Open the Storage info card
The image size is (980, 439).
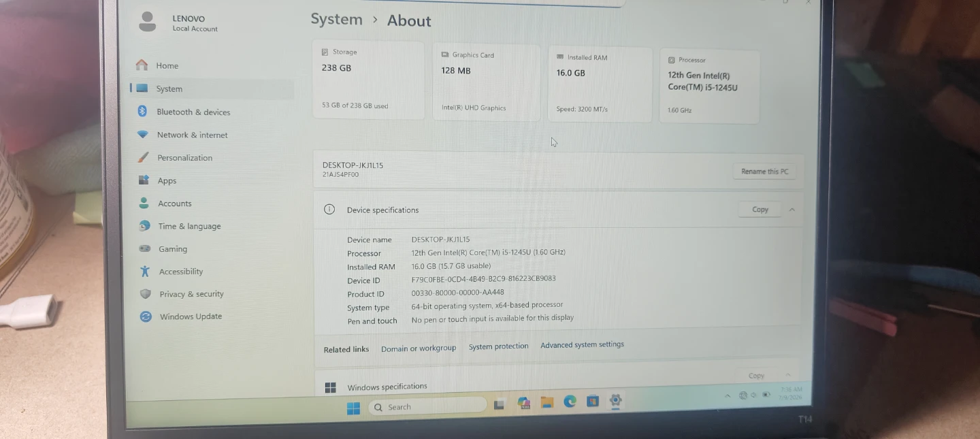click(x=368, y=80)
